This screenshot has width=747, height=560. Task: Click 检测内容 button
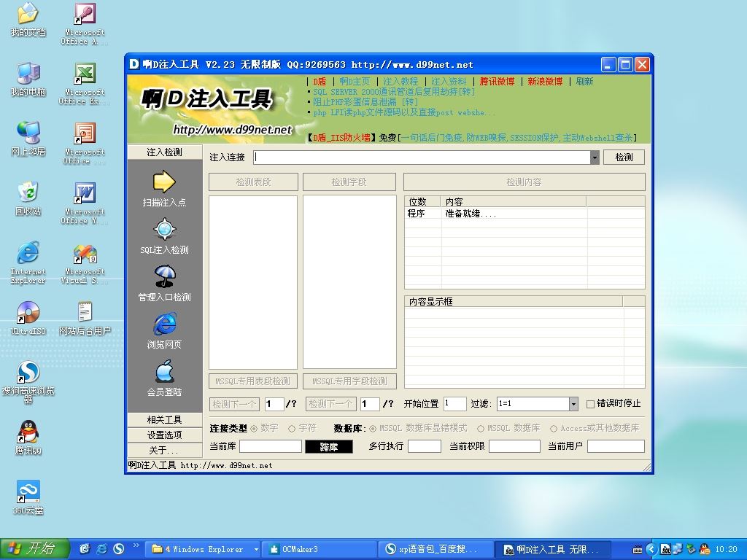524,182
